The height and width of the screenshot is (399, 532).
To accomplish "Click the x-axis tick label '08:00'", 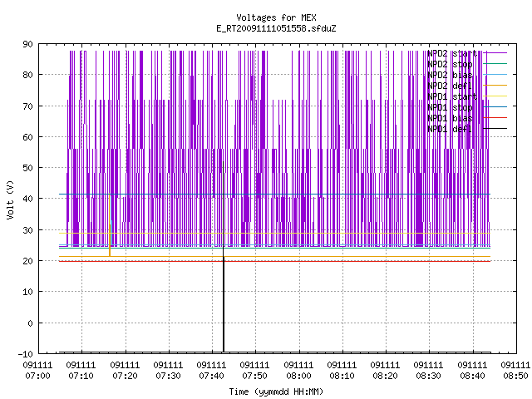I will click(298, 376).
